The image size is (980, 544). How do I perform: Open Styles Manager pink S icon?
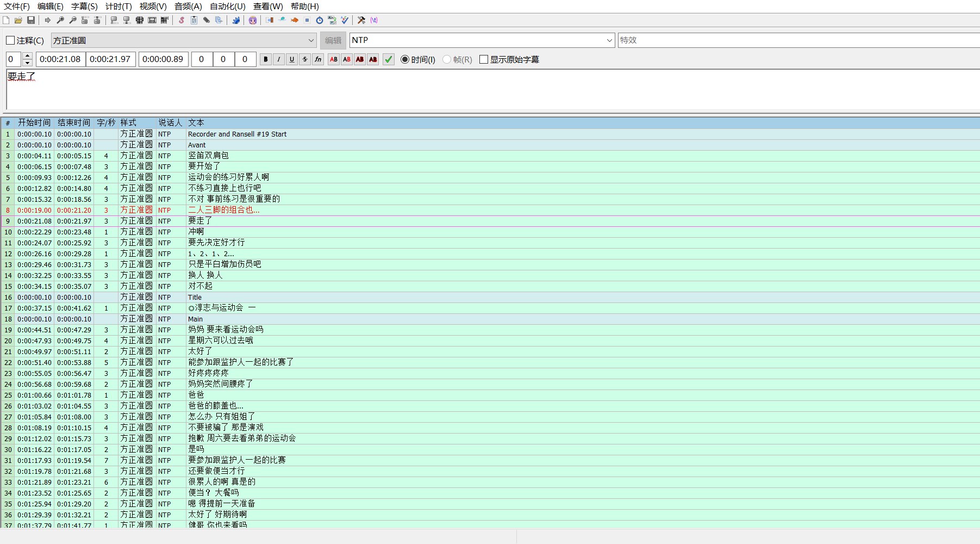tap(182, 20)
